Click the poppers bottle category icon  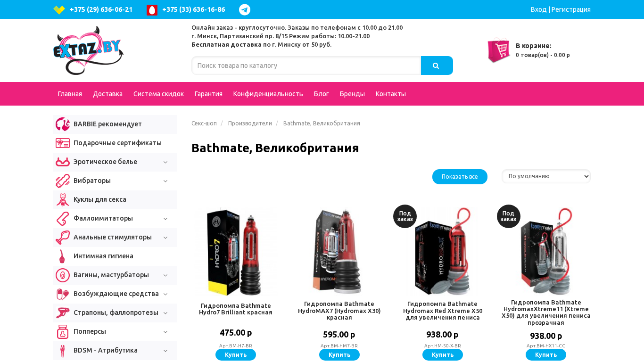click(x=63, y=331)
